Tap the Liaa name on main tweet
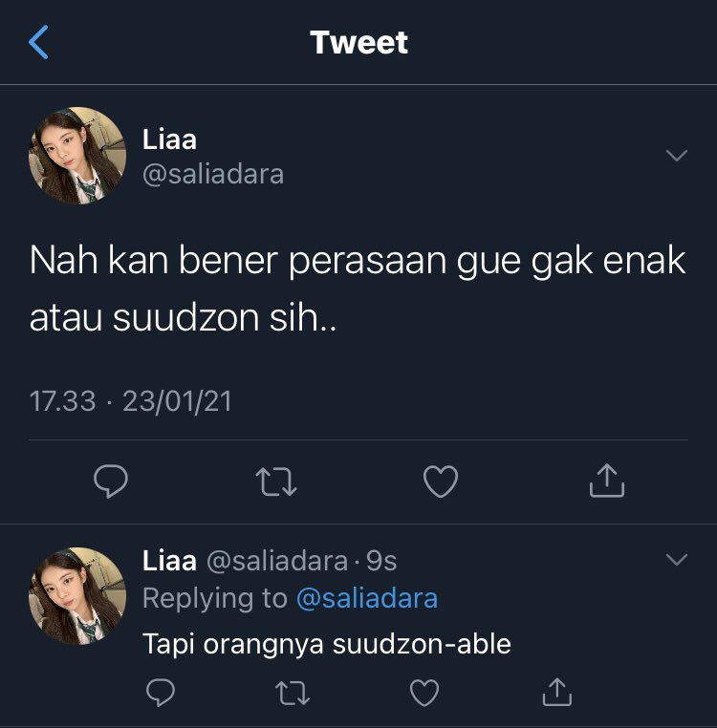717x728 pixels. tap(169, 139)
